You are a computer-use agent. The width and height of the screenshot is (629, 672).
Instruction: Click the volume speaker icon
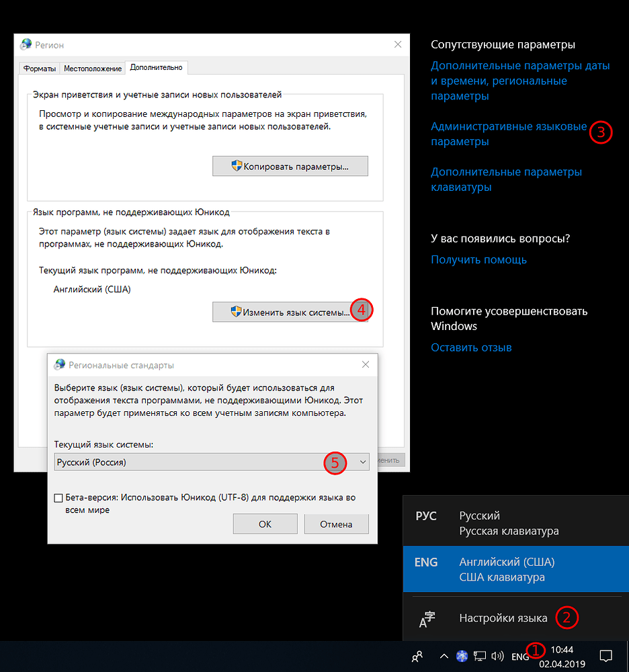pos(498,656)
